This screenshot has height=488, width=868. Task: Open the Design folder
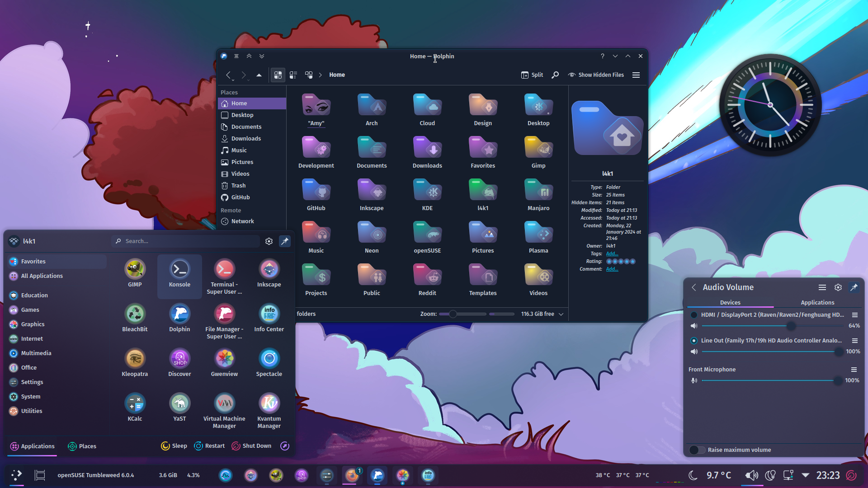(483, 110)
